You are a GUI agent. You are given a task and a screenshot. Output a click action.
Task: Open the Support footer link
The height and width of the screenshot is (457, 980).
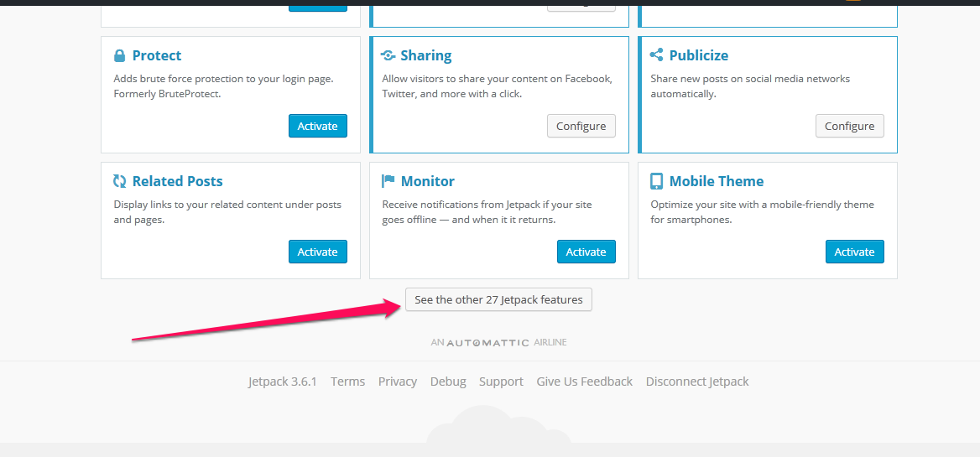click(501, 382)
